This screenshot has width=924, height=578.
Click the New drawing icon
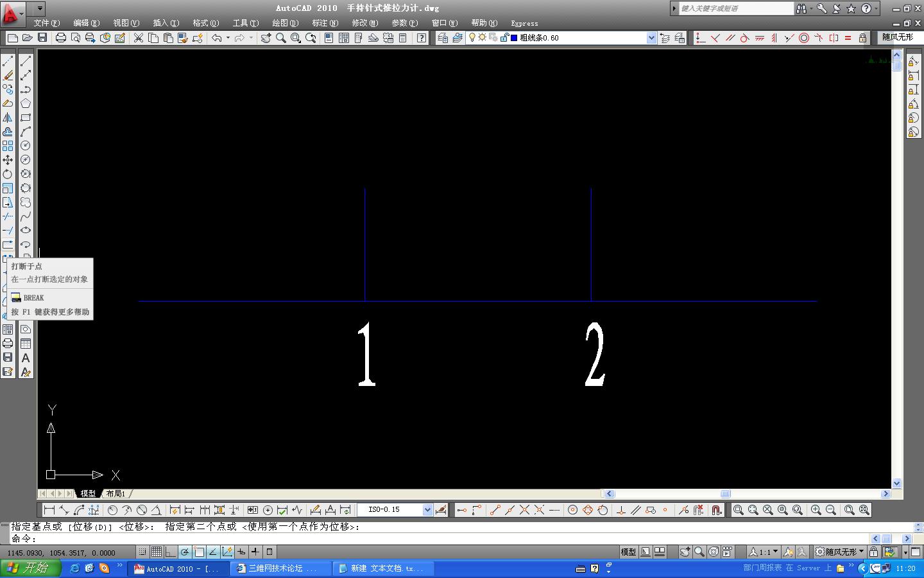[x=12, y=38]
